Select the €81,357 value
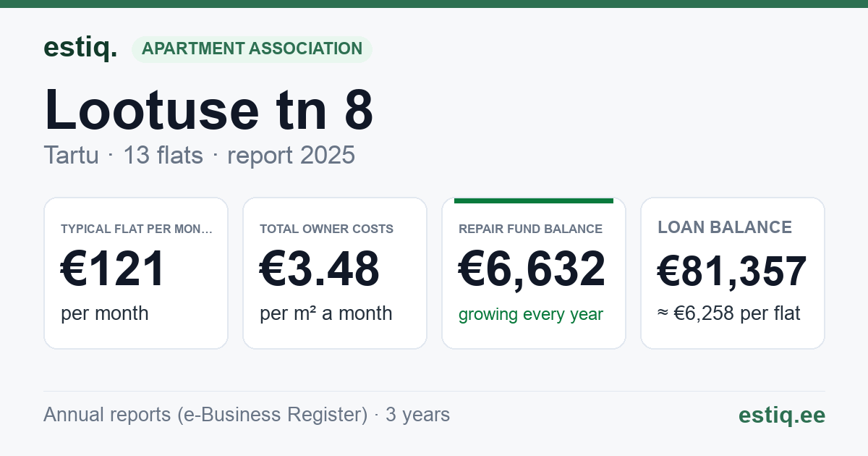This screenshot has width=868, height=456. click(732, 271)
